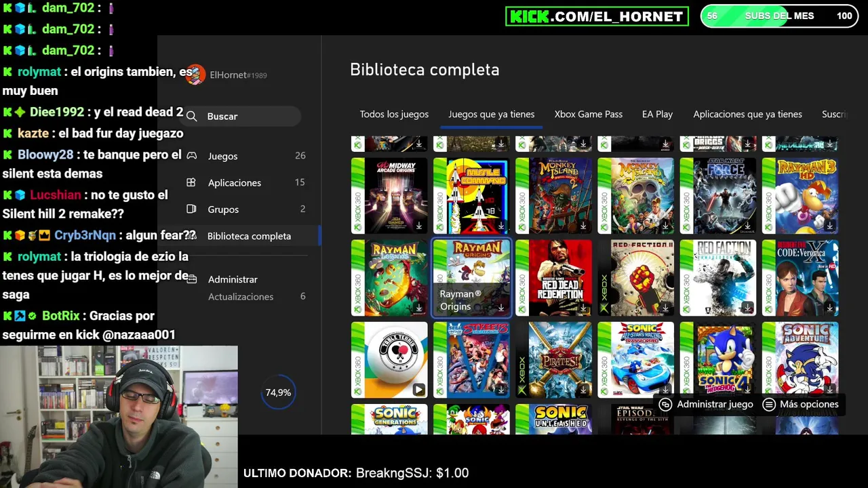
Task: Open Secret of Monkey Island tile
Action: coord(635,195)
